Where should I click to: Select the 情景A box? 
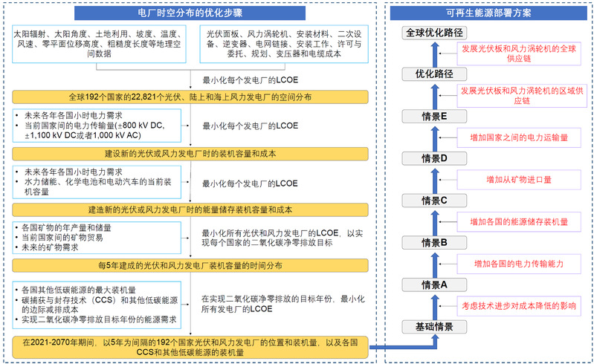[x=433, y=285]
